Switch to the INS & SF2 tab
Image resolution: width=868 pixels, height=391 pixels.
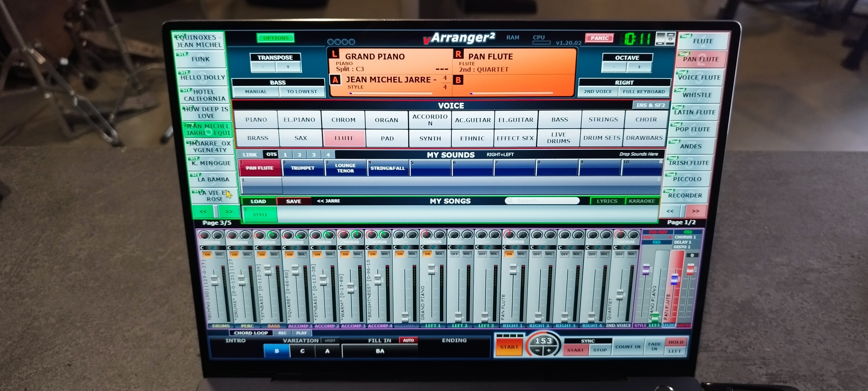click(650, 105)
